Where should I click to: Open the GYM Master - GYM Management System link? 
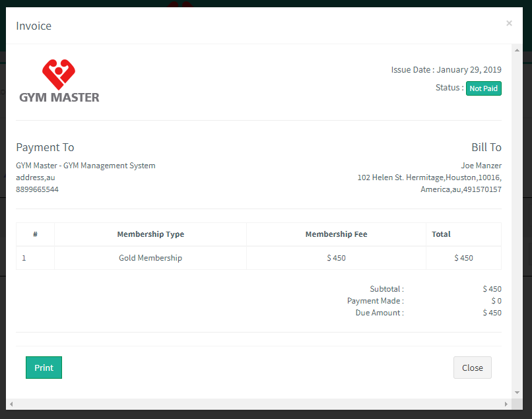pos(85,165)
